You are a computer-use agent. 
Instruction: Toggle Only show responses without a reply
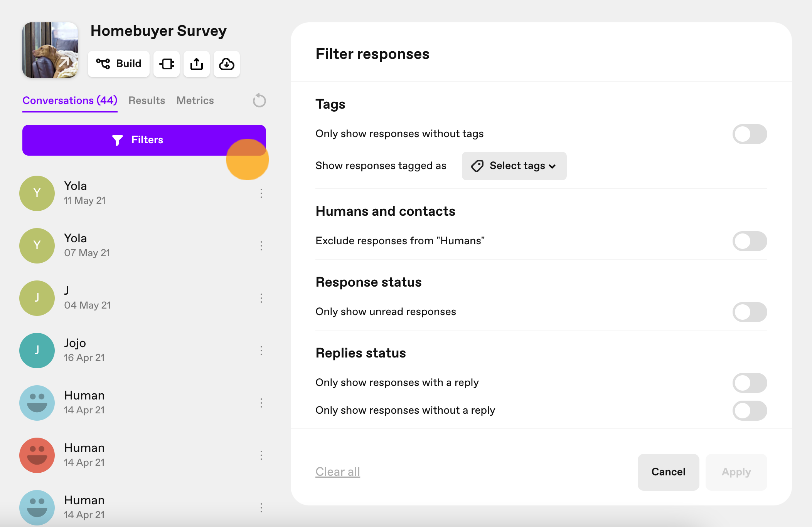click(x=750, y=411)
